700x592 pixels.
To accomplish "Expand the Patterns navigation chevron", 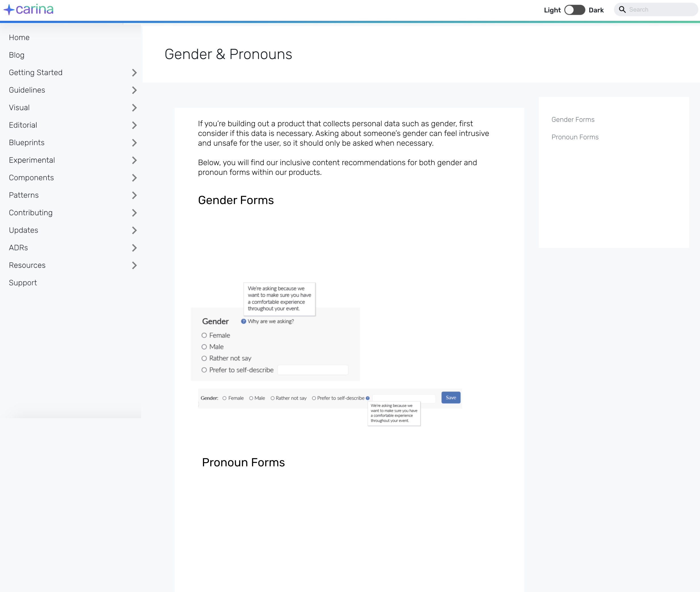I will [134, 195].
